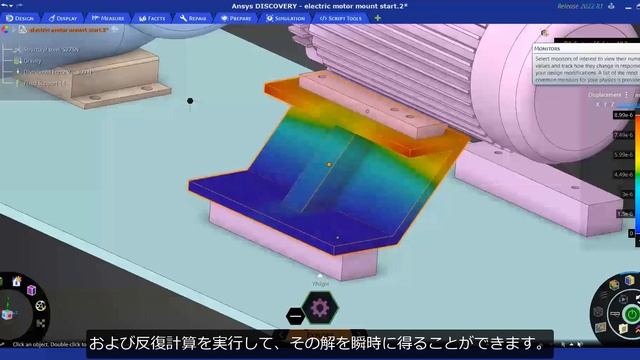Click the Redo arrow in title bar
Viewport: 640px width, 360px height.
pyautogui.click(x=19, y=5)
